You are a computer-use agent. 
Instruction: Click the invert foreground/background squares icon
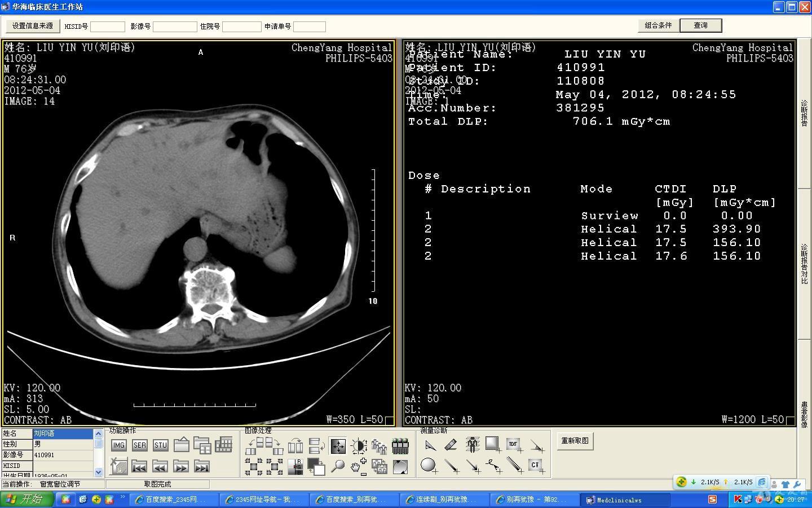coord(316,467)
